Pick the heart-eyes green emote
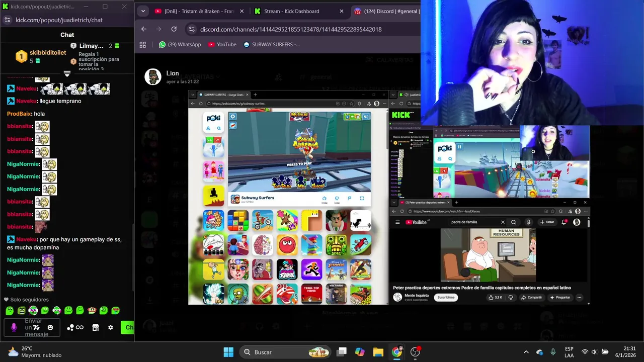The height and width of the screenshot is (362, 644). pyautogui.click(x=115, y=311)
